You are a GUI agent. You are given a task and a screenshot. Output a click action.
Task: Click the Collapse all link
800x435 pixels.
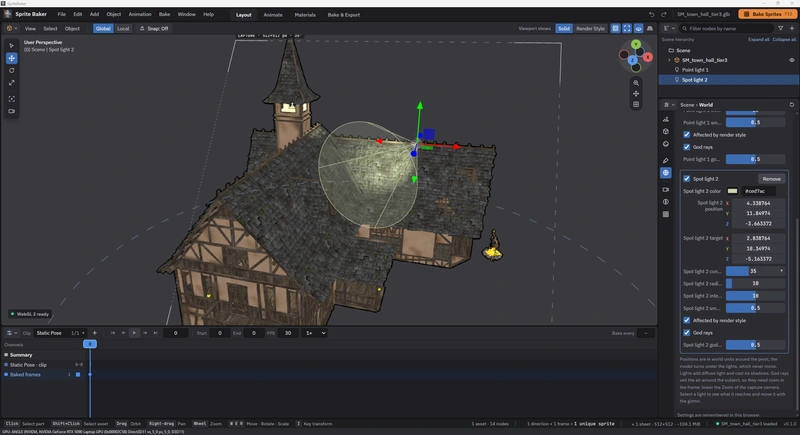pos(784,39)
